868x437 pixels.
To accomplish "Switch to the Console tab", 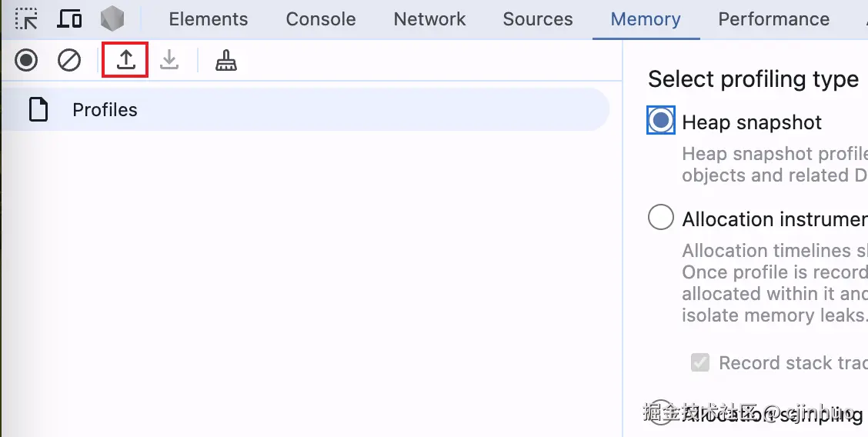I will click(x=320, y=19).
